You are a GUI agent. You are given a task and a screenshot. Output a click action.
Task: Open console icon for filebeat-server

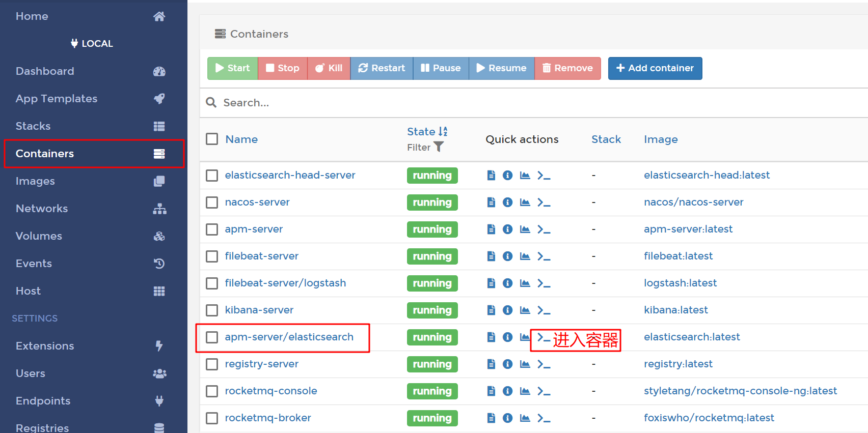544,256
